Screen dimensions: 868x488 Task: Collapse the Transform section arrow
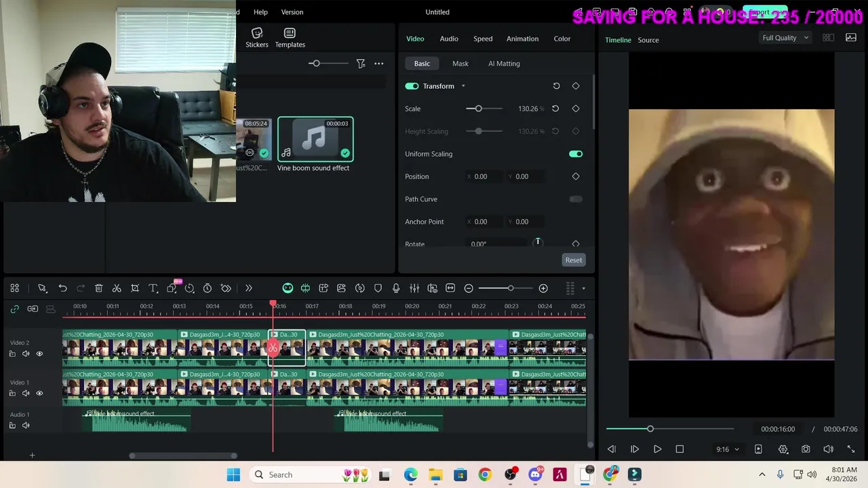coord(463,86)
